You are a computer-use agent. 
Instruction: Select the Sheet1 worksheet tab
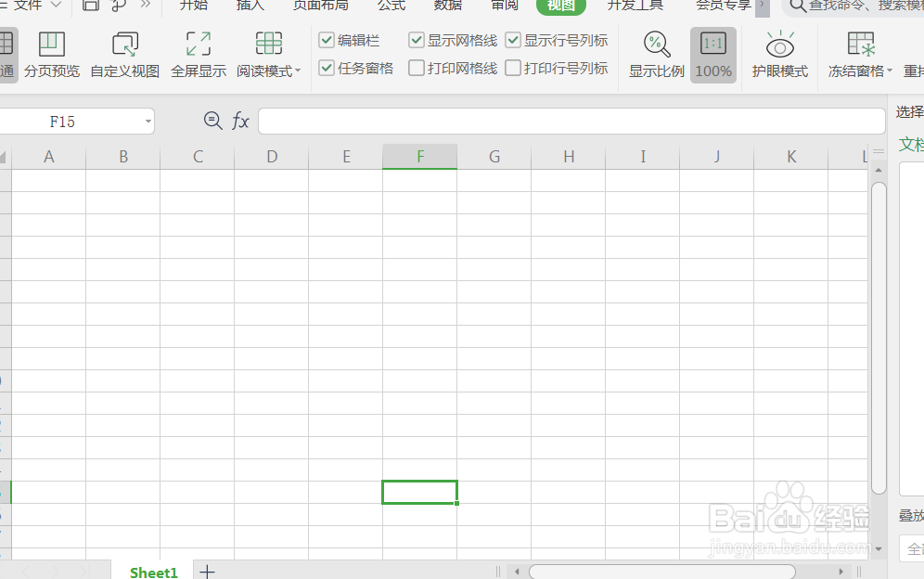point(153,572)
